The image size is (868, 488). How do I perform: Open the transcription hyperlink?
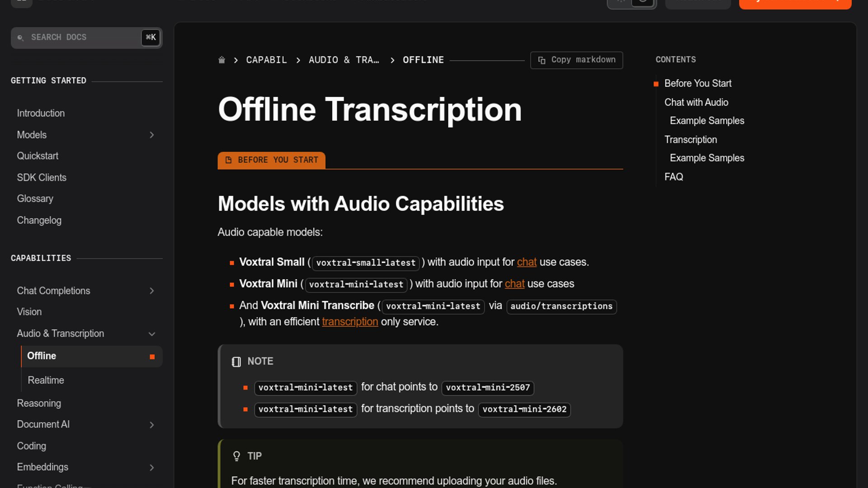[349, 322]
